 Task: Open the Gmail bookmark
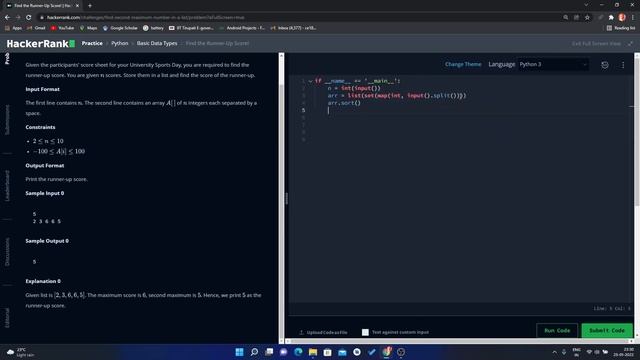pyautogui.click(x=36, y=28)
